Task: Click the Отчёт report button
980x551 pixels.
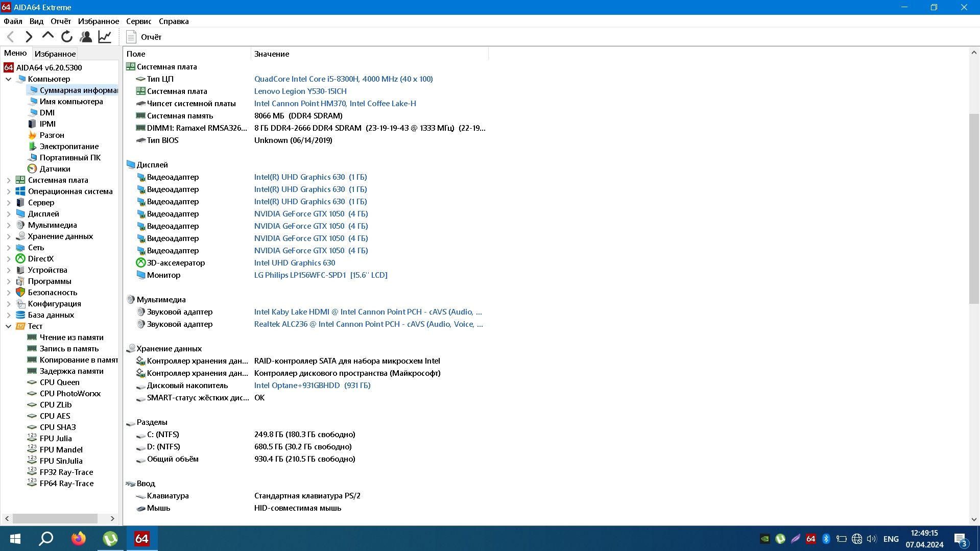Action: (144, 37)
